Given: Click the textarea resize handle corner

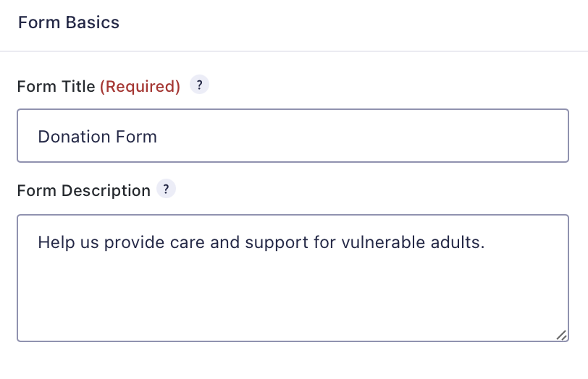Looking at the screenshot, I should 561,335.
